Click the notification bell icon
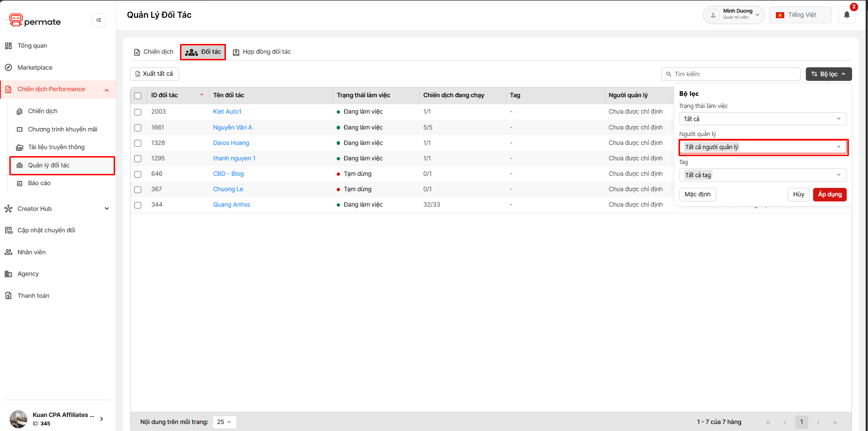This screenshot has height=431, width=868. click(846, 15)
